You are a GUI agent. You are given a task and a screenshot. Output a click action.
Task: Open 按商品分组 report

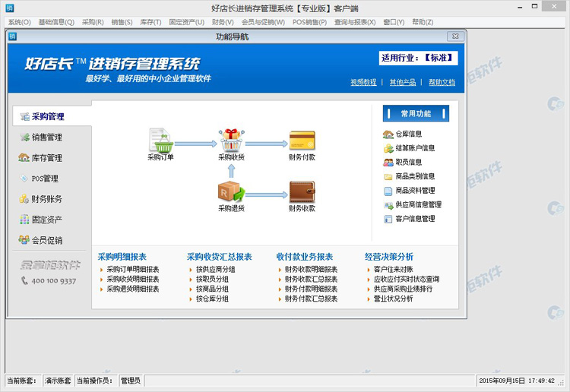coord(212,289)
